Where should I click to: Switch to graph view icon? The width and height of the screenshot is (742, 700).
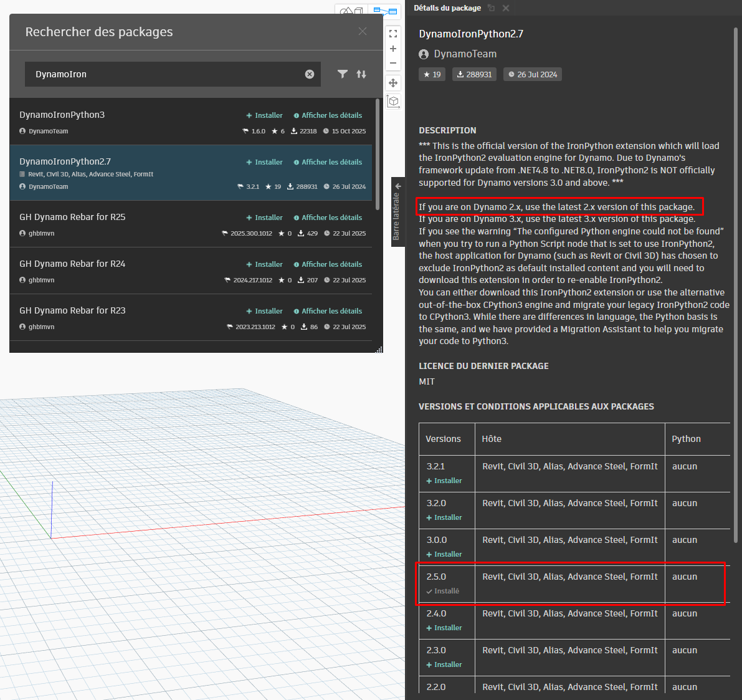point(385,11)
